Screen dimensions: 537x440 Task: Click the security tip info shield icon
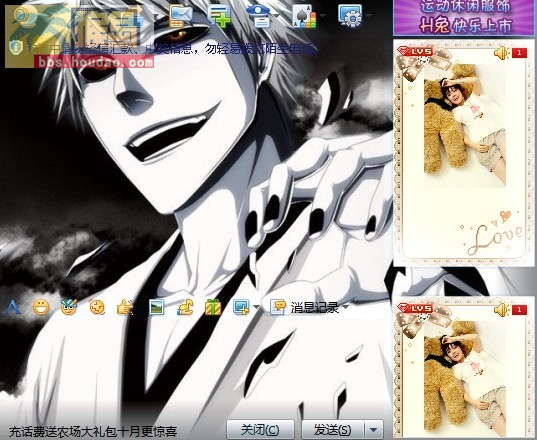pos(15,47)
